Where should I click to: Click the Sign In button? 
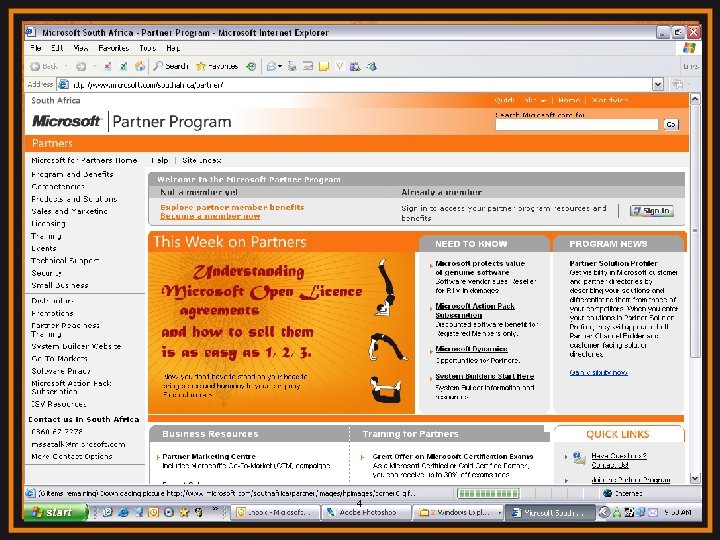652,211
